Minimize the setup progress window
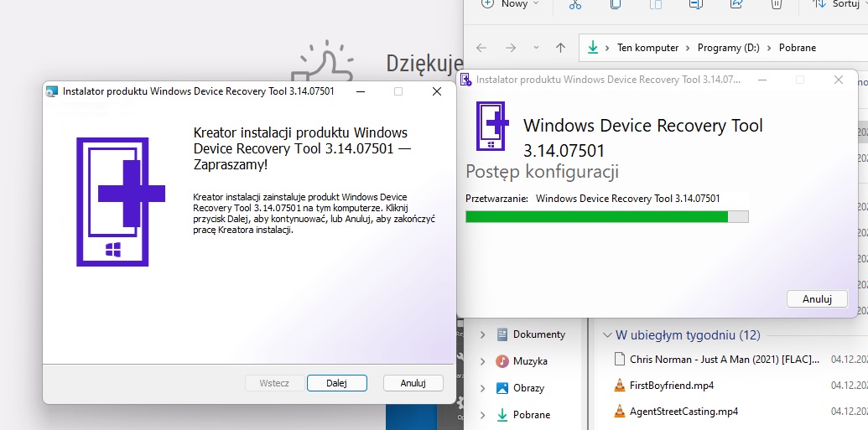This screenshot has width=868, height=430. [762, 80]
